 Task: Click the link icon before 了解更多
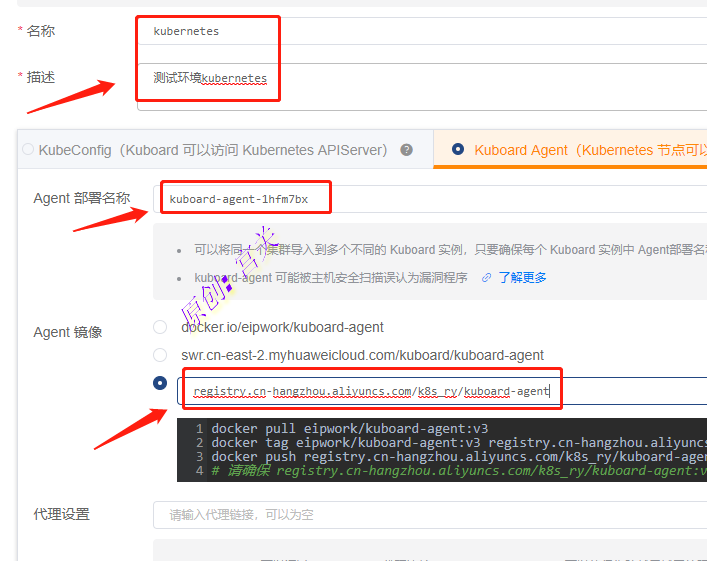(x=487, y=278)
